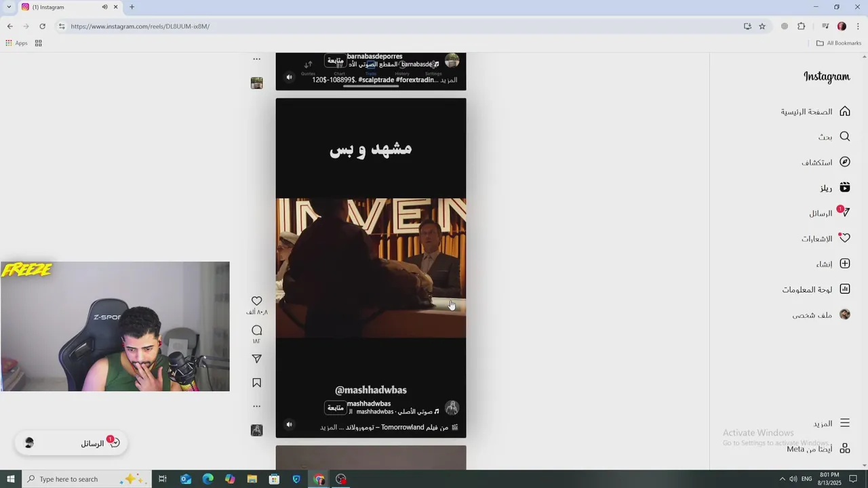Follow mashhadwbas with the متابعة button
This screenshot has height=488, width=868.
coord(335,408)
